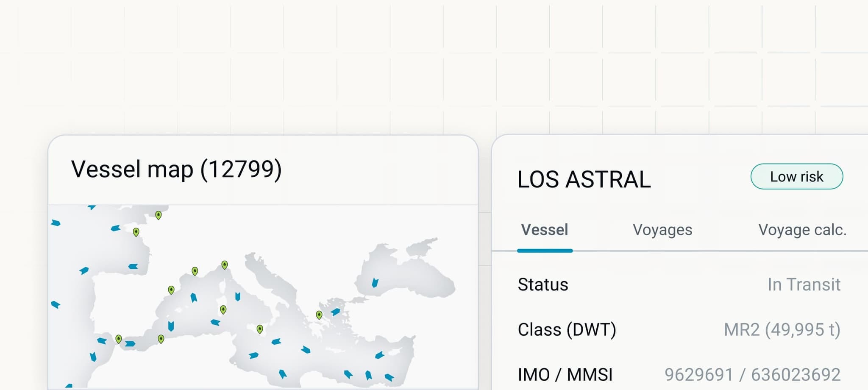Open the Voyage calc. tab

click(802, 230)
